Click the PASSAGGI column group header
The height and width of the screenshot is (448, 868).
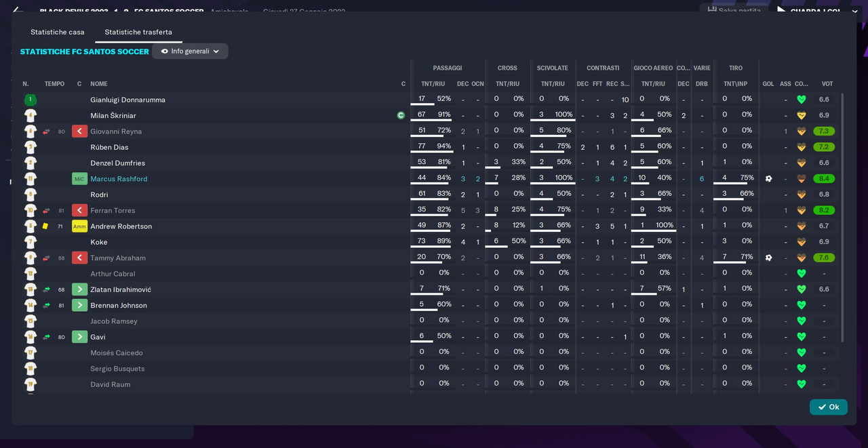coord(448,68)
